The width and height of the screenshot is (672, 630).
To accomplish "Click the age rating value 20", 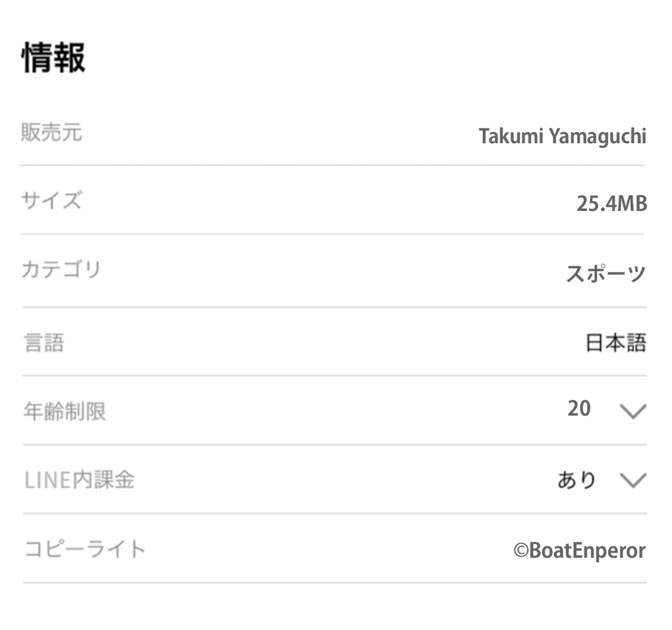I will click(x=579, y=408).
